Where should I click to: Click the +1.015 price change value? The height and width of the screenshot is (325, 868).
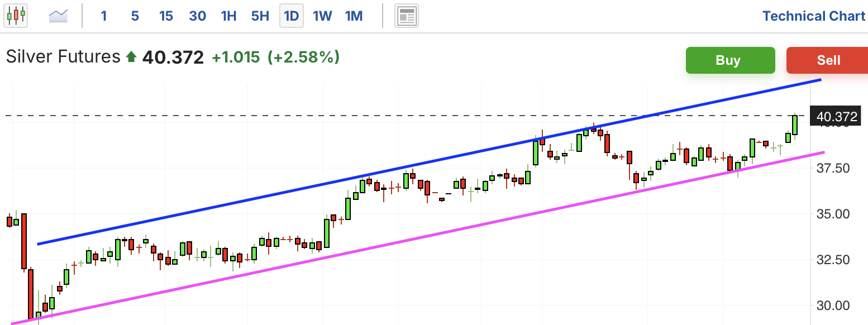(x=236, y=57)
